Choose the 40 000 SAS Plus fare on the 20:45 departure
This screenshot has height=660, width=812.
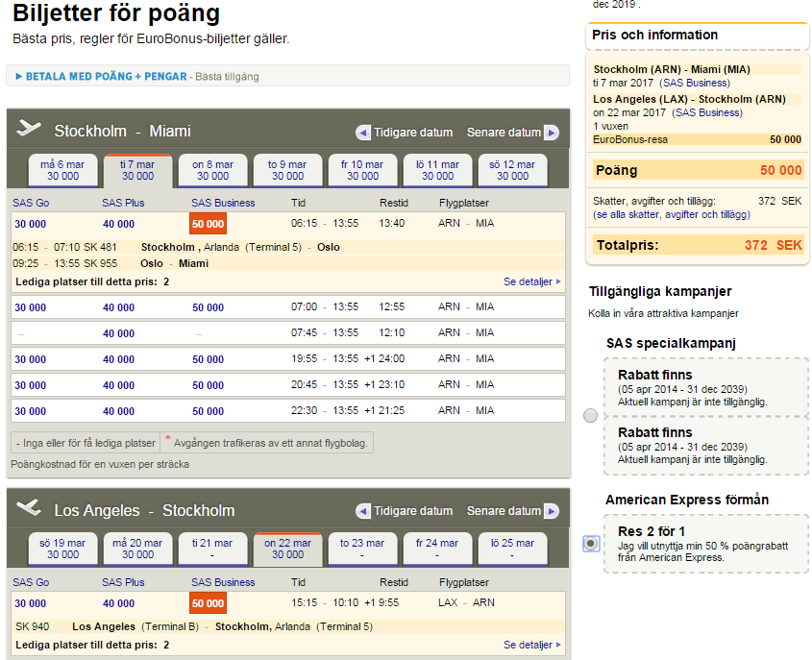pyautogui.click(x=118, y=385)
